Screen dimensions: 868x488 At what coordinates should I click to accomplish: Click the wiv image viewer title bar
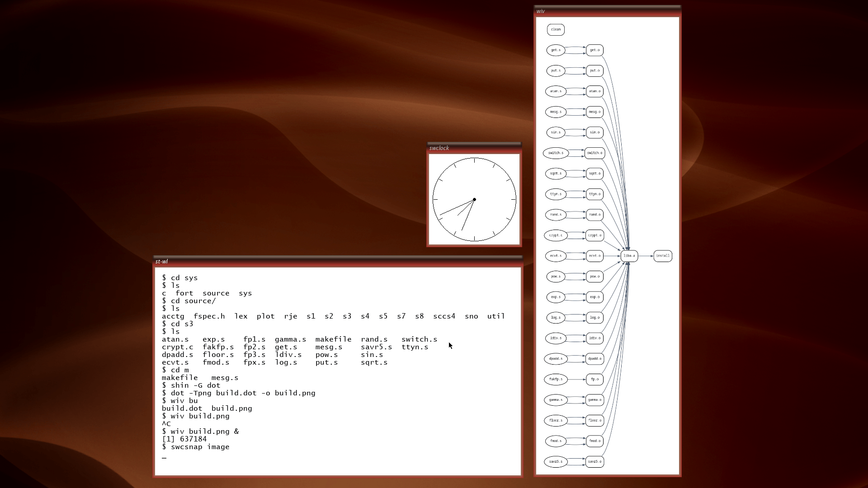607,11
